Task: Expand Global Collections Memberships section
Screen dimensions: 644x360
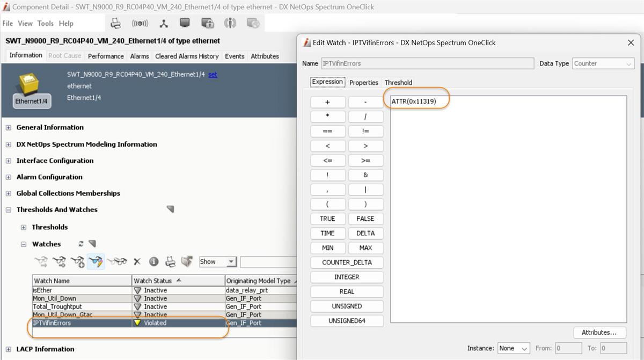Action: click(x=9, y=193)
